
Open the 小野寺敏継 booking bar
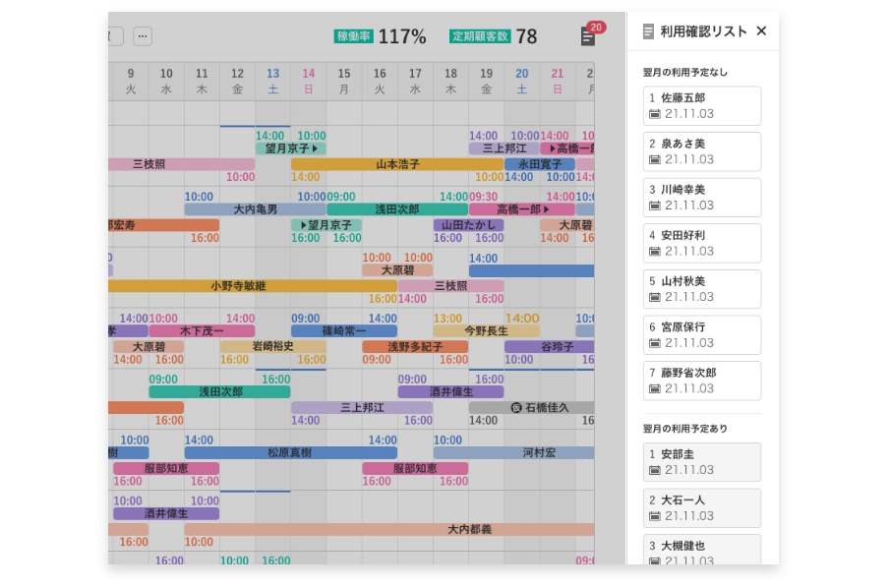click(x=253, y=286)
